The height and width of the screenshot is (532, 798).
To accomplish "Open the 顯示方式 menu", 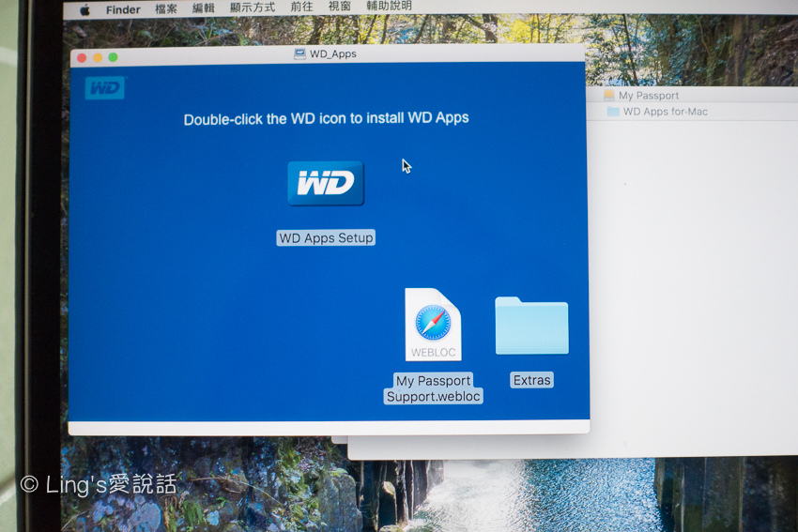I will (x=253, y=8).
